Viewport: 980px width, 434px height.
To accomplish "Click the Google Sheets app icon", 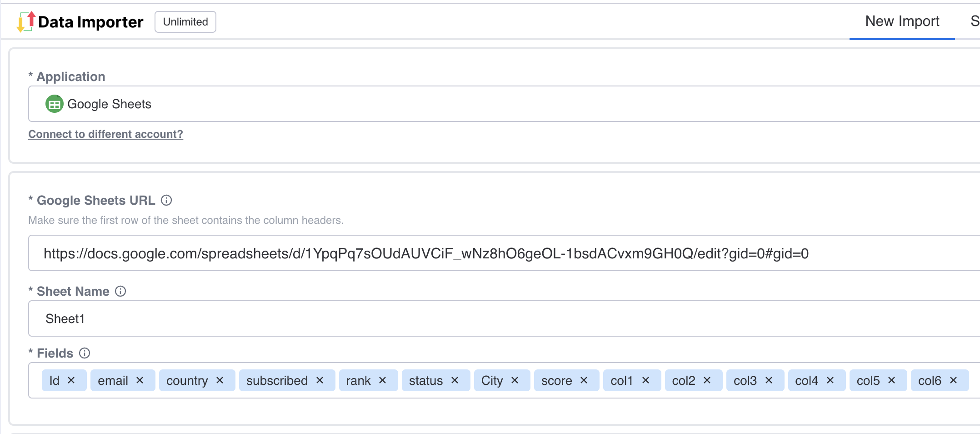I will point(54,104).
